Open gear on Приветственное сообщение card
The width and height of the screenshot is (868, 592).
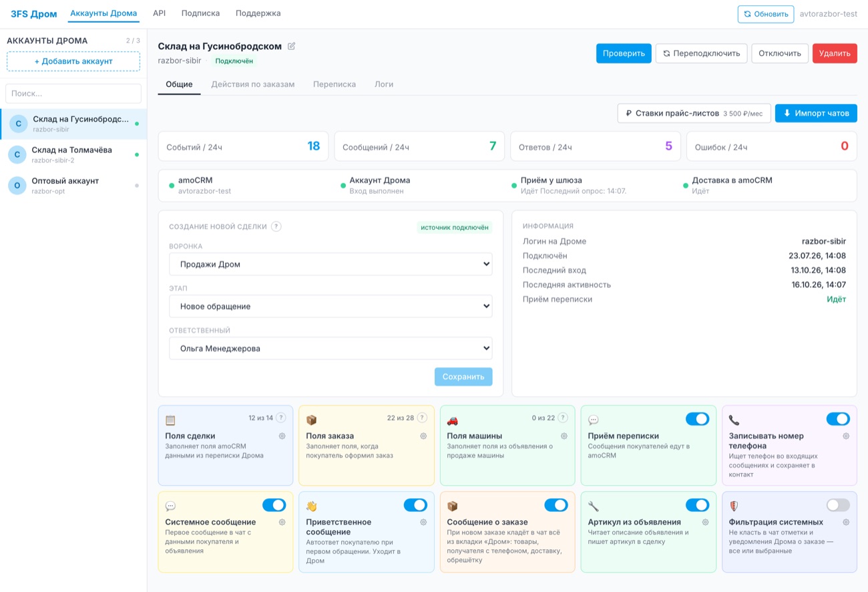423,522
